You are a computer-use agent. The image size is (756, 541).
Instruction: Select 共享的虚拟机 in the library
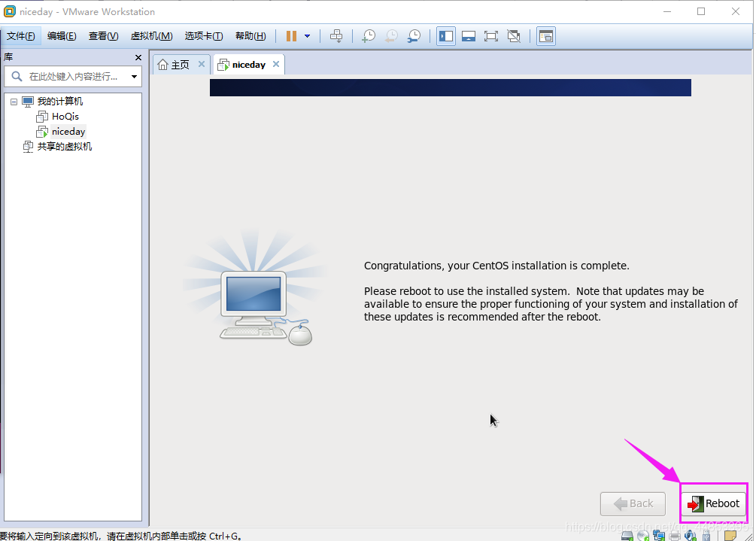point(65,146)
